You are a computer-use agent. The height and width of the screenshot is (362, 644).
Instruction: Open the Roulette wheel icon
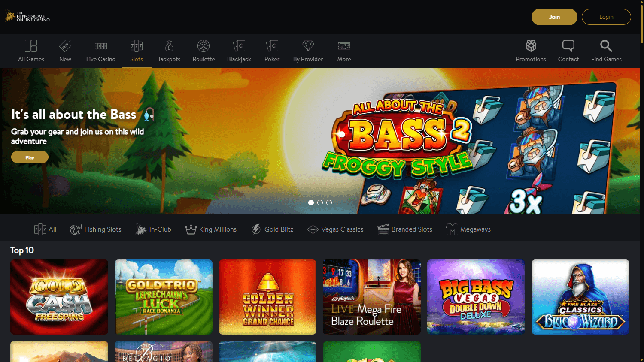pos(204,46)
